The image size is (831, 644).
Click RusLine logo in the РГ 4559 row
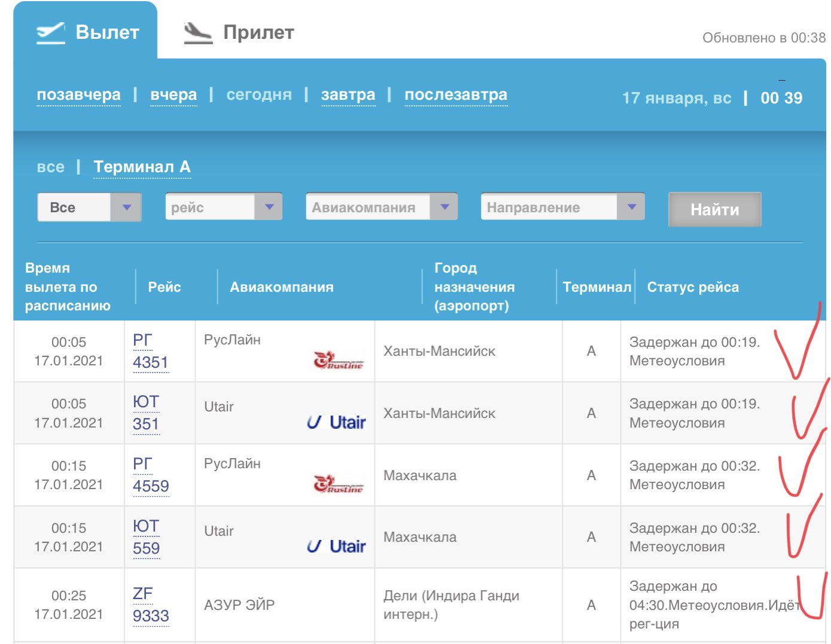coord(339,484)
